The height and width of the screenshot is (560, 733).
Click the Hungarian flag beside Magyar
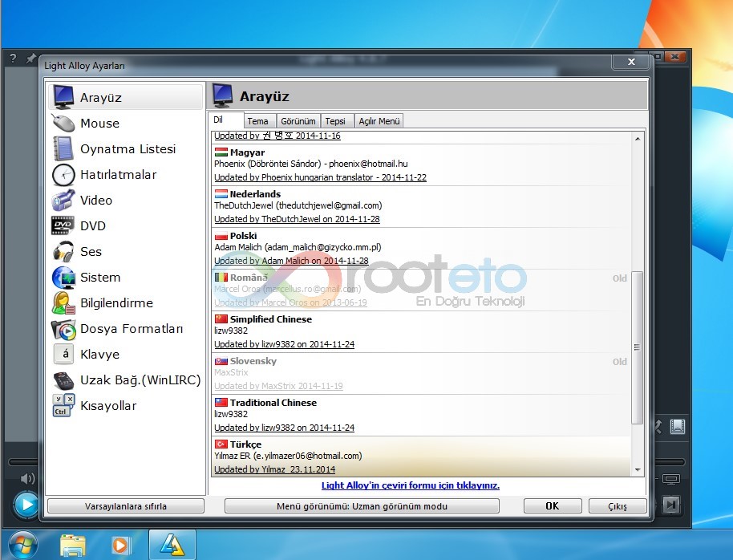pyautogui.click(x=221, y=152)
